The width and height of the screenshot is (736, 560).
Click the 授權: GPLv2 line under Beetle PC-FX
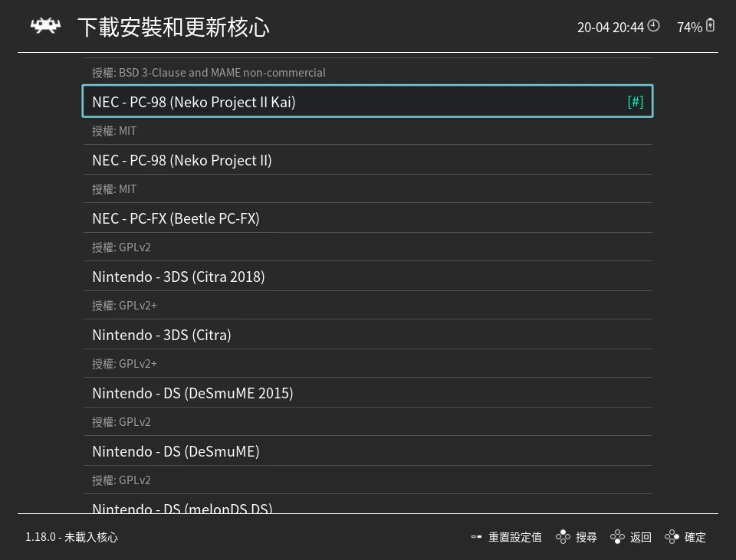121,247
